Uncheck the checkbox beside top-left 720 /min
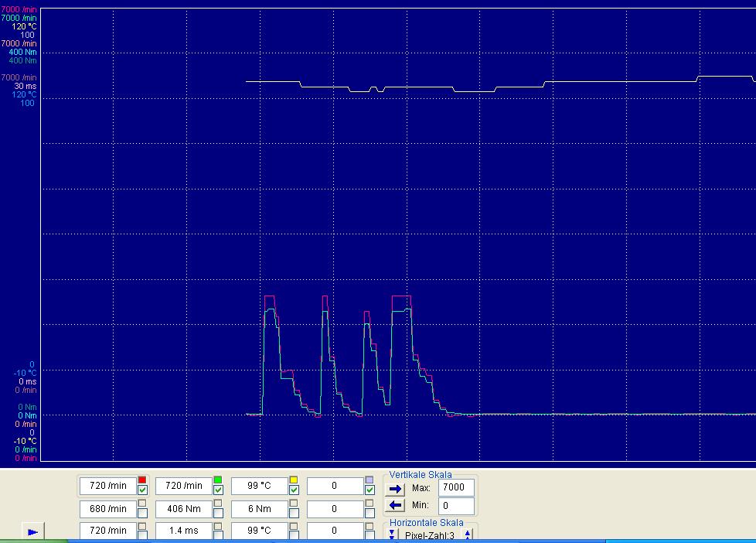This screenshot has height=543, width=756. click(x=142, y=490)
